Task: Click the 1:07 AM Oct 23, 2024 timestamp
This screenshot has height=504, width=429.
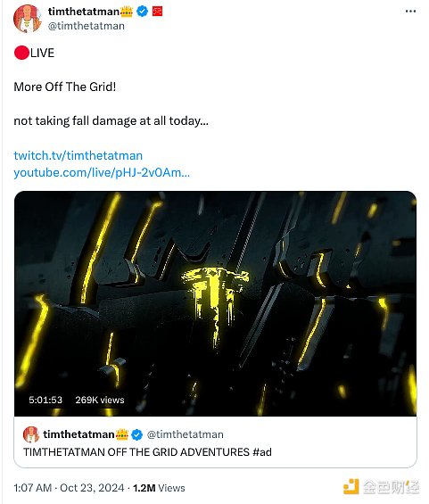Action: [69, 488]
